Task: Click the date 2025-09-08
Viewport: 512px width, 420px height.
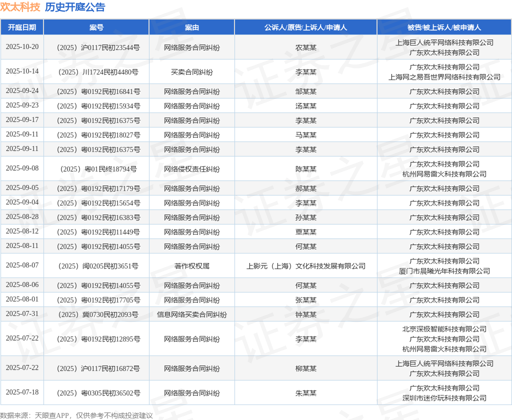Action: 22,168
